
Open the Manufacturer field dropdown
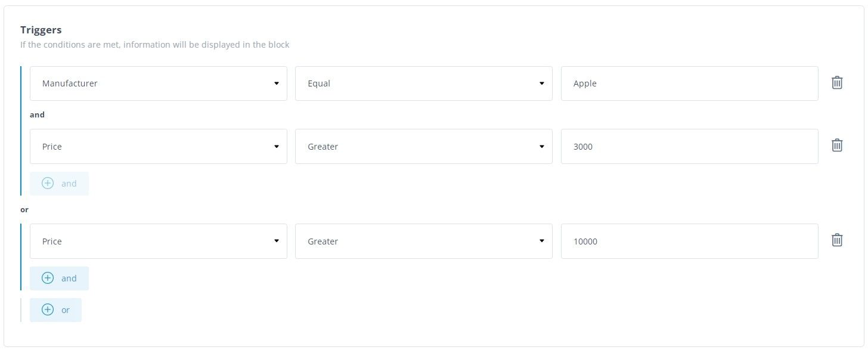click(x=159, y=83)
